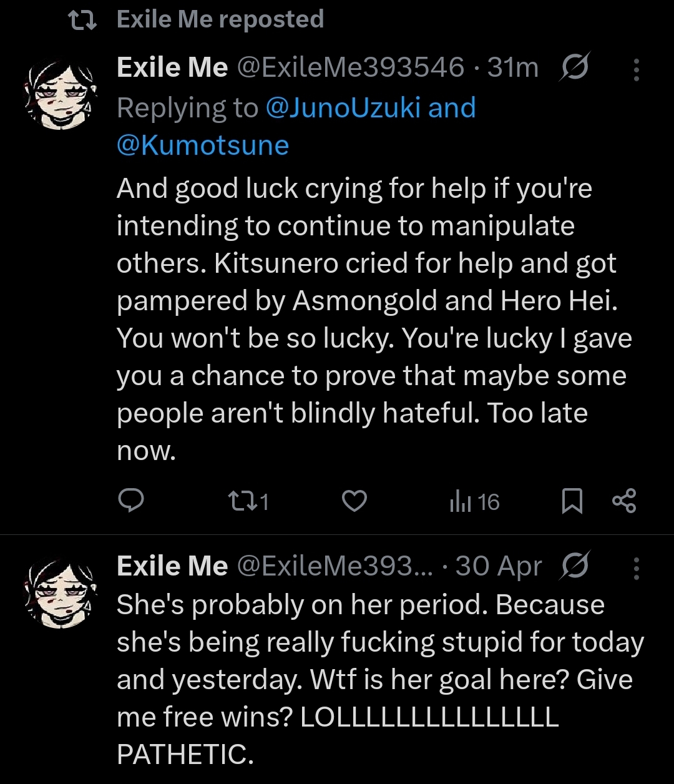Open the @ExileMe393546 handle on first tweet
This screenshot has height=784, width=674.
(350, 68)
